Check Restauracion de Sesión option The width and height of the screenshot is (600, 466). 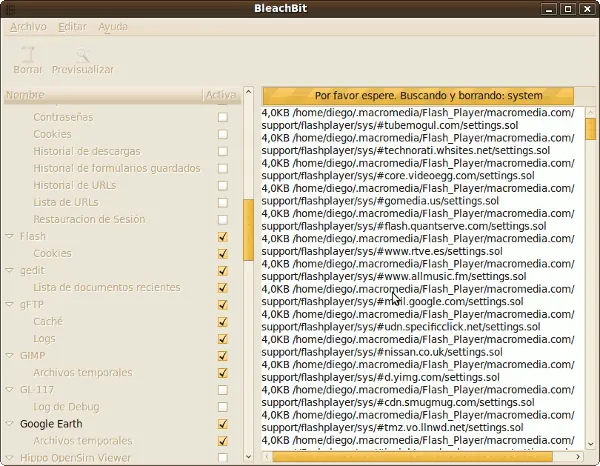coord(223,220)
